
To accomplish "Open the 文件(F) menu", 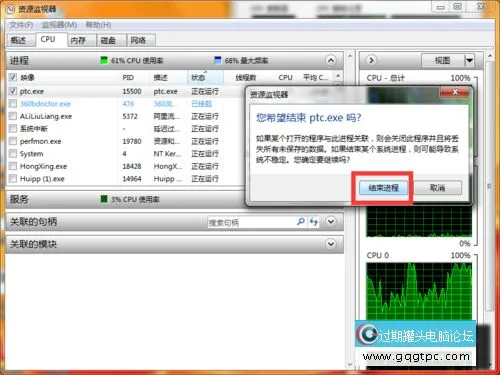I will coord(21,25).
